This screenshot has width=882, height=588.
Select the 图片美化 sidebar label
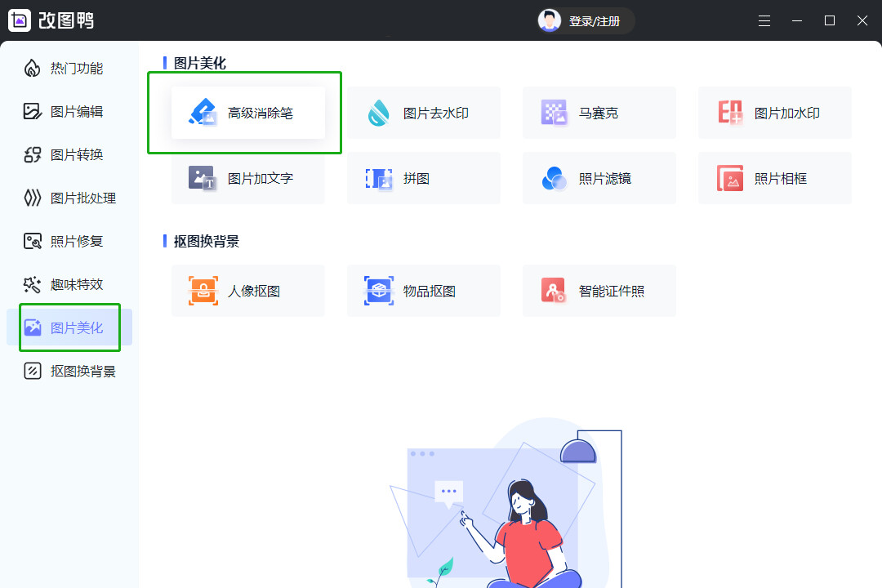77,328
